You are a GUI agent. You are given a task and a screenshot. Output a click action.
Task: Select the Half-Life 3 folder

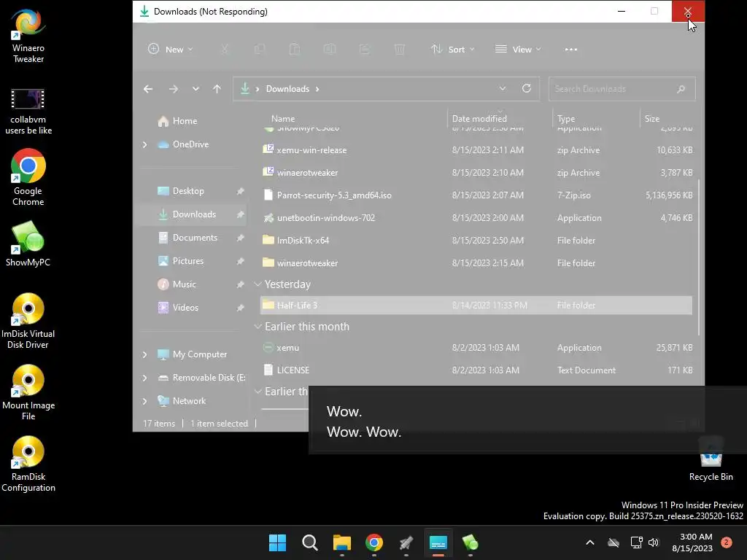click(x=476, y=306)
